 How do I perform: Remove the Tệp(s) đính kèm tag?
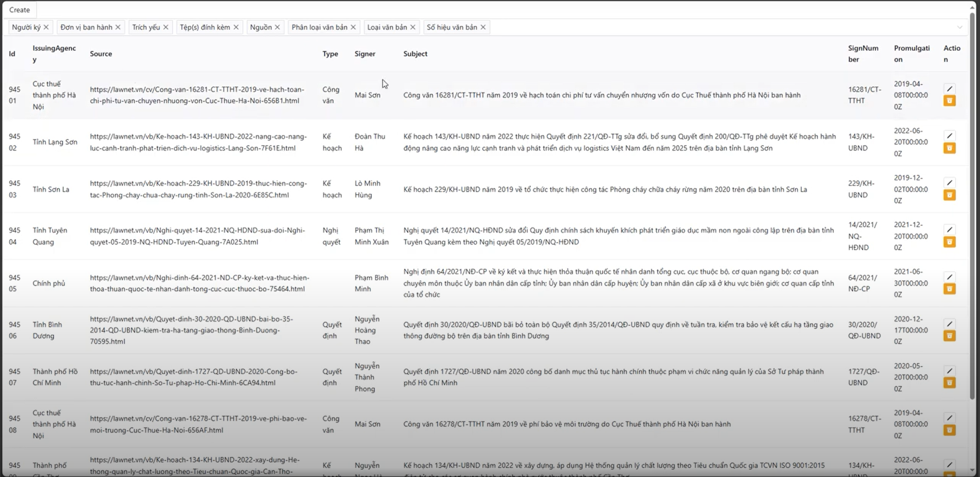pos(236,27)
